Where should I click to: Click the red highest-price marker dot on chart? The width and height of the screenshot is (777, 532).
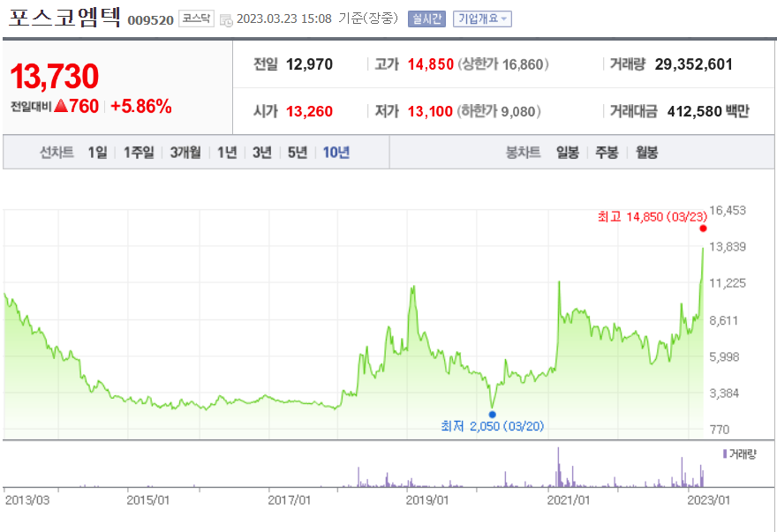coord(703,229)
